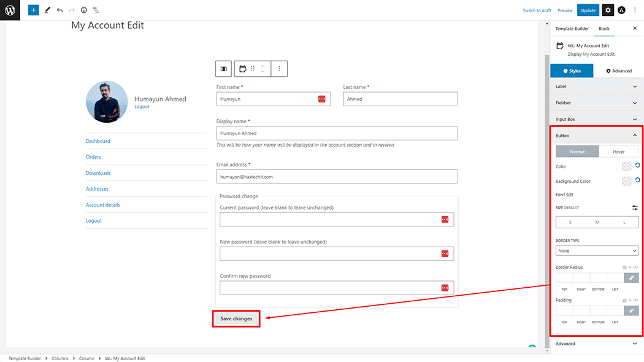Viewport: 644px width, 362px height.
Task: Toggle linked values for Border Radius
Action: tap(631, 278)
